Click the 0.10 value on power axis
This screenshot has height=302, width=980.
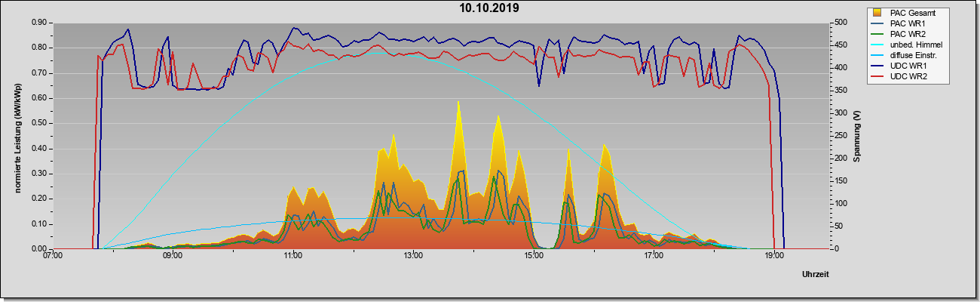[x=39, y=224]
